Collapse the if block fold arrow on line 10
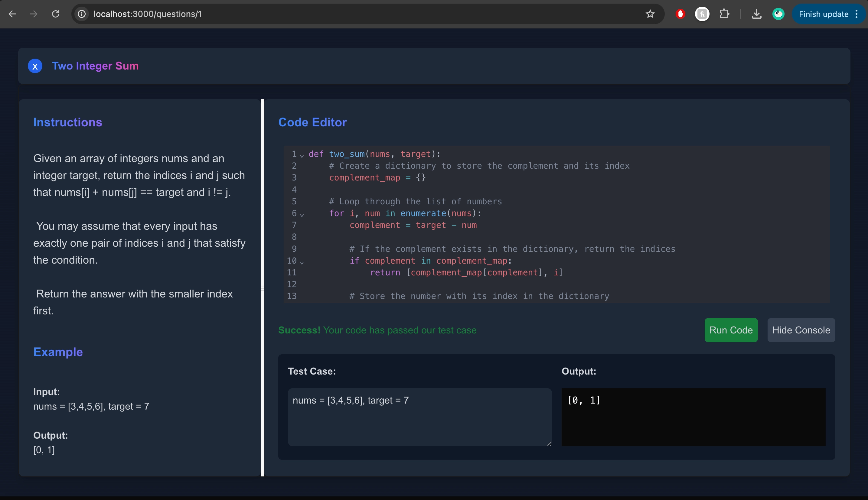The height and width of the screenshot is (500, 868). [x=302, y=262]
